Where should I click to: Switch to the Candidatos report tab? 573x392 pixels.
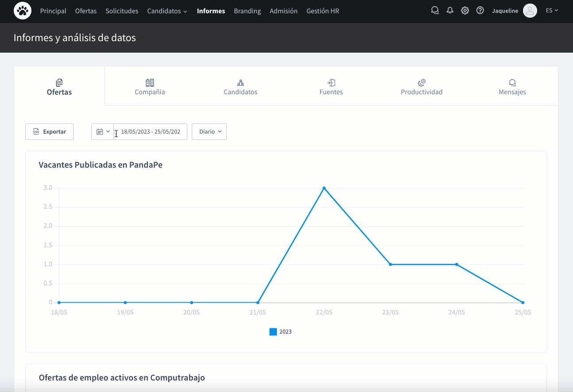coord(240,87)
